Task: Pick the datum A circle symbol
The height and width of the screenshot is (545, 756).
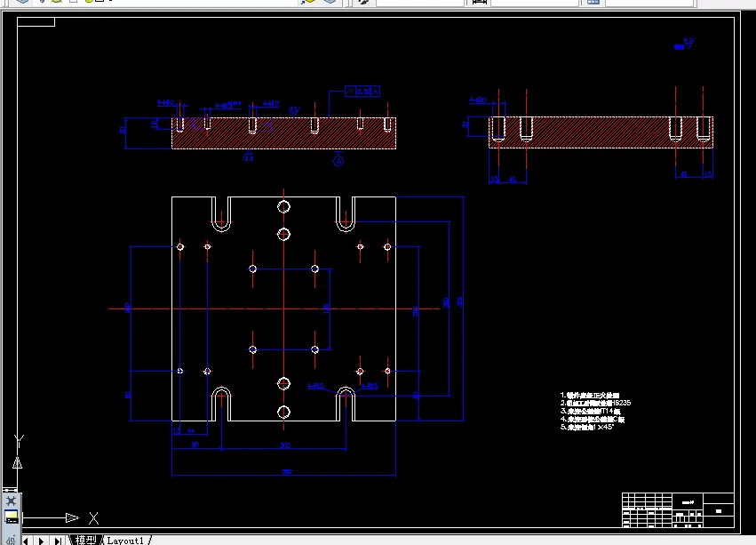Action: 338,161
